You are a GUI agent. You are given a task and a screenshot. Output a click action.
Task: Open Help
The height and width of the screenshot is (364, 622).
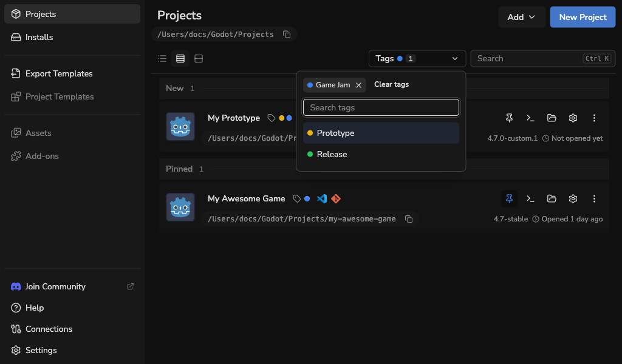coord(72,308)
